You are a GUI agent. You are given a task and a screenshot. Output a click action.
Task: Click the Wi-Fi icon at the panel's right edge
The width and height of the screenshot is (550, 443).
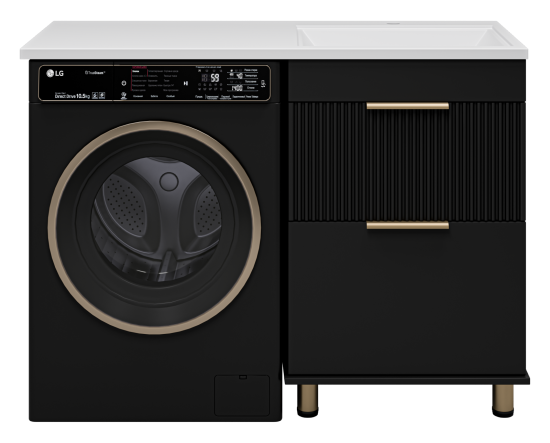(x=263, y=83)
